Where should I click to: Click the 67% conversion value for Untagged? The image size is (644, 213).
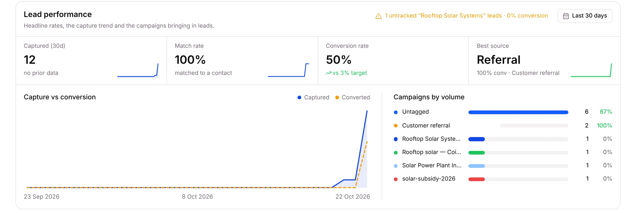pyautogui.click(x=606, y=112)
